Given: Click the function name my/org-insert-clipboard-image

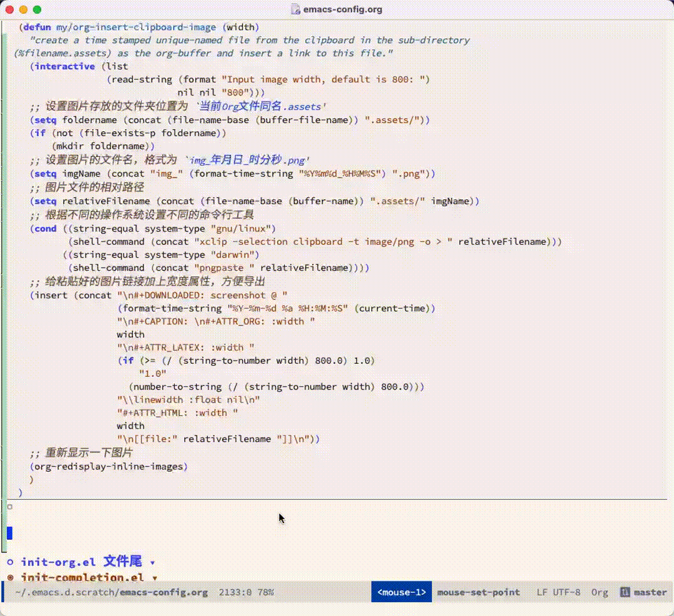Looking at the screenshot, I should tap(136, 27).
